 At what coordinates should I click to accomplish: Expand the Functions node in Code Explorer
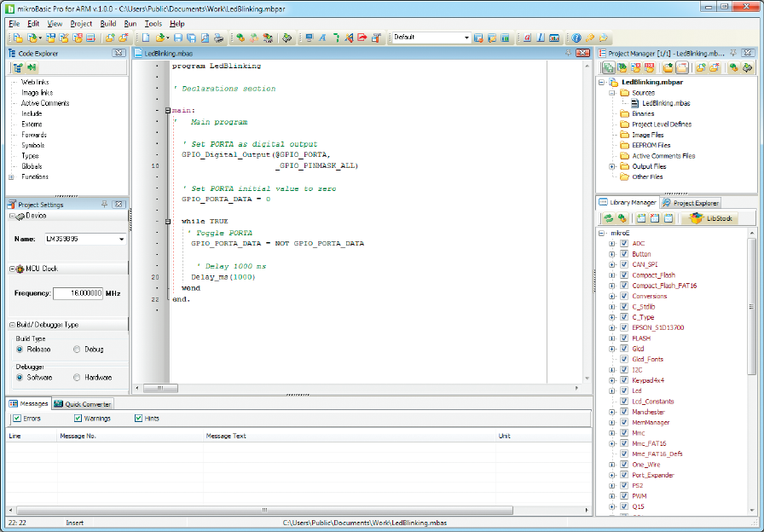tap(11, 177)
